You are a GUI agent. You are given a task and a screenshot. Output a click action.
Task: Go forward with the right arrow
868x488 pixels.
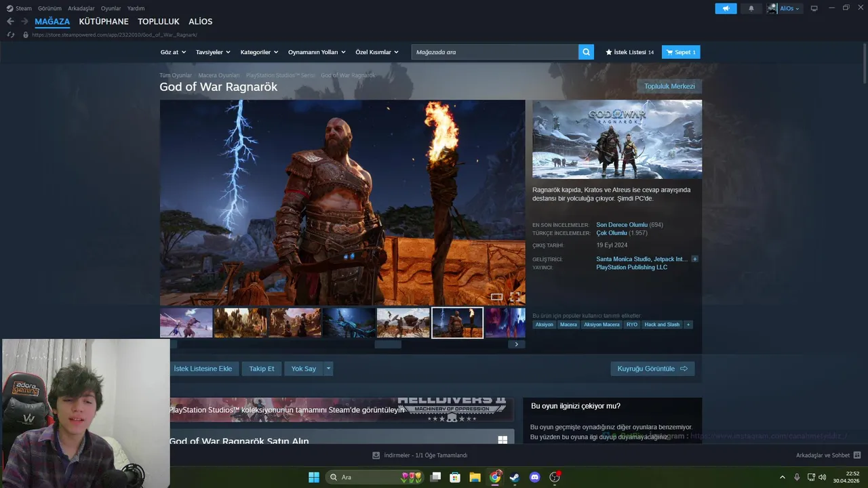[25, 22]
